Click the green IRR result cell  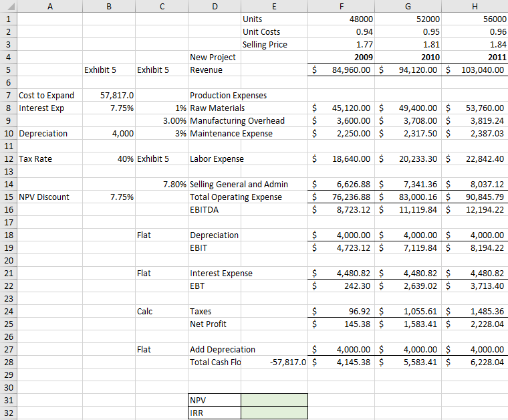tap(275, 413)
